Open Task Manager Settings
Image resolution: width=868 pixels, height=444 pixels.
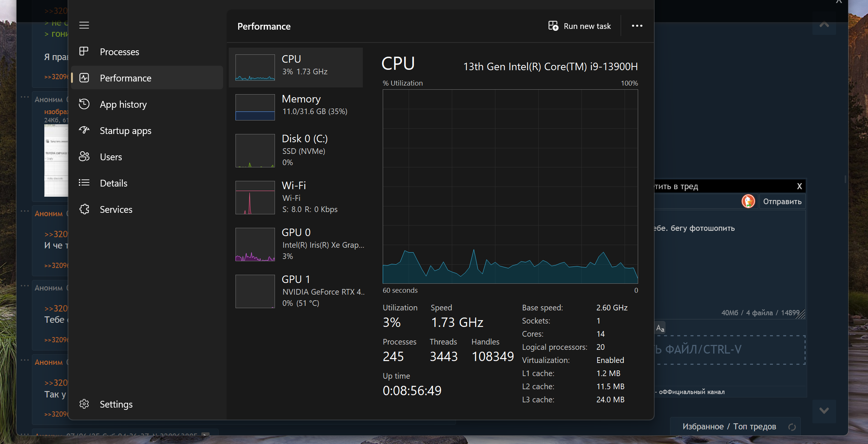116,404
